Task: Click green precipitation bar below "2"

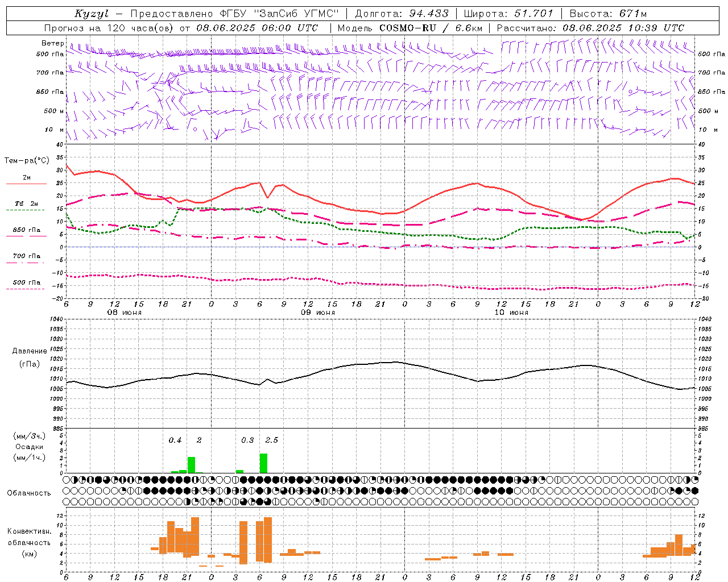Action: coord(191,465)
